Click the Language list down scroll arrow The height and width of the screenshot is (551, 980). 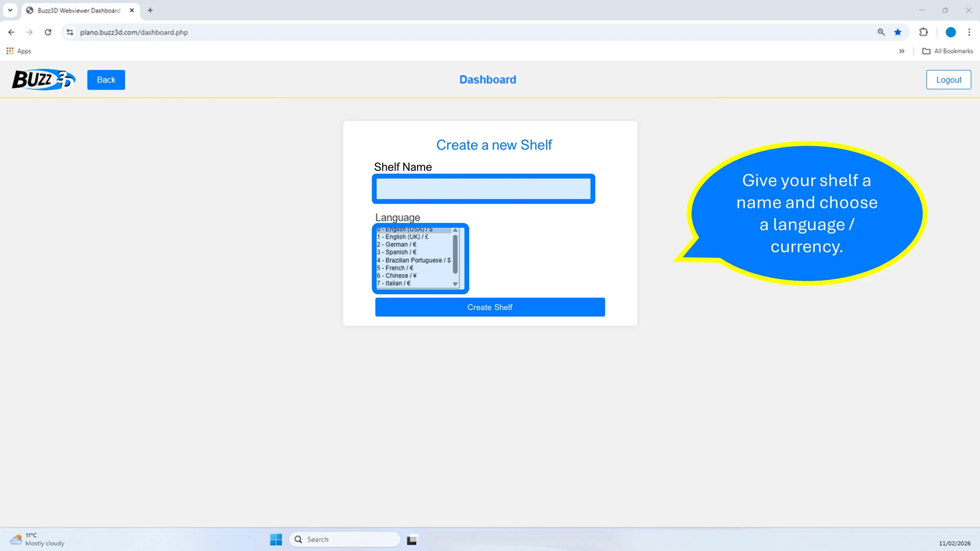pyautogui.click(x=455, y=284)
